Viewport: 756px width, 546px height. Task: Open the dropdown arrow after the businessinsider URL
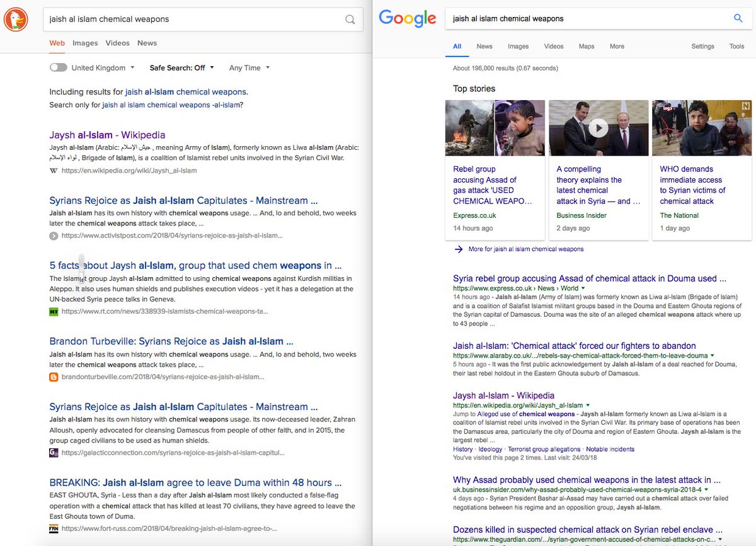coord(706,489)
